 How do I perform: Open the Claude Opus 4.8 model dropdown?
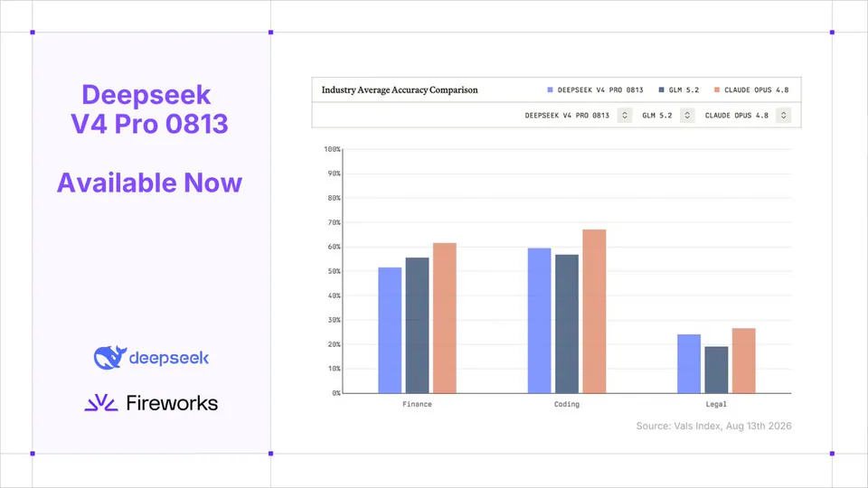point(783,115)
